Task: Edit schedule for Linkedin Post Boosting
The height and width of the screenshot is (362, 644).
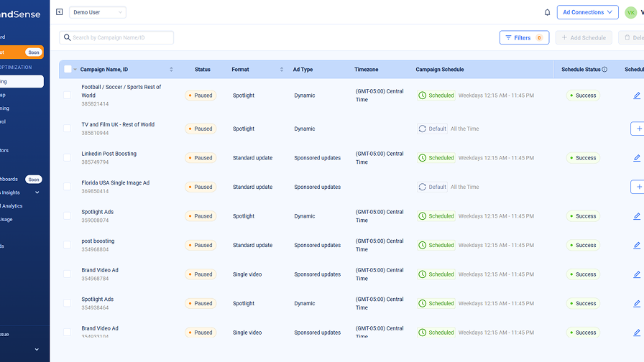Action: (x=637, y=158)
